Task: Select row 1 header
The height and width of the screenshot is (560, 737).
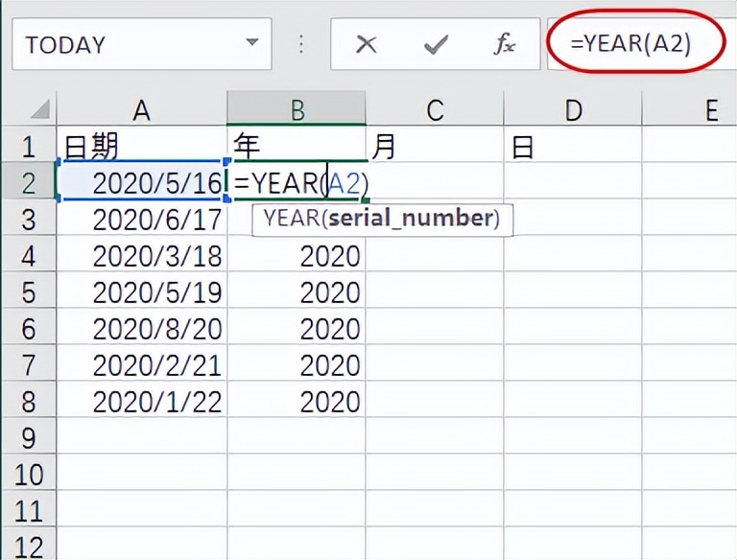Action: point(27,147)
